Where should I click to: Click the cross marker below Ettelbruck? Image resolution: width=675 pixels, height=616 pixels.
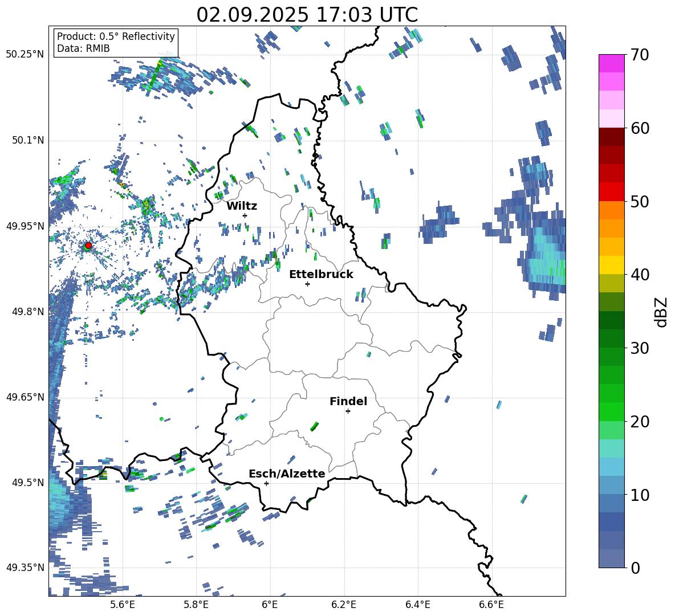[x=307, y=284]
